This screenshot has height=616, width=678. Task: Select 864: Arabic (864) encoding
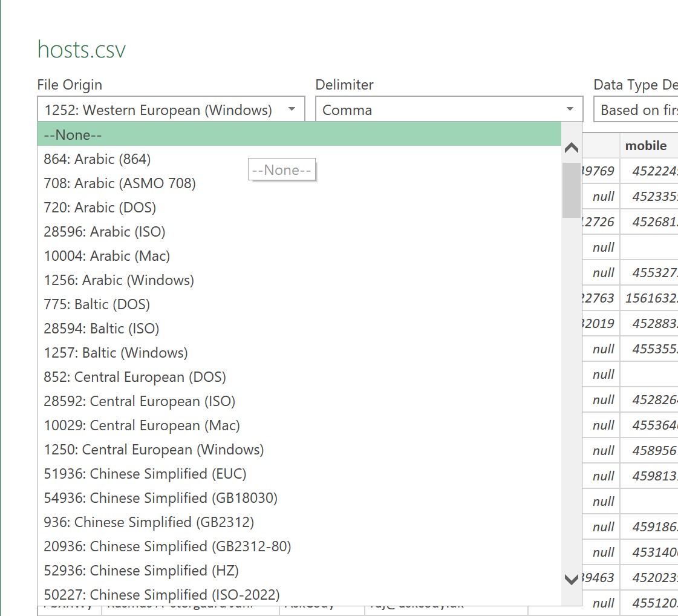pyautogui.click(x=97, y=159)
